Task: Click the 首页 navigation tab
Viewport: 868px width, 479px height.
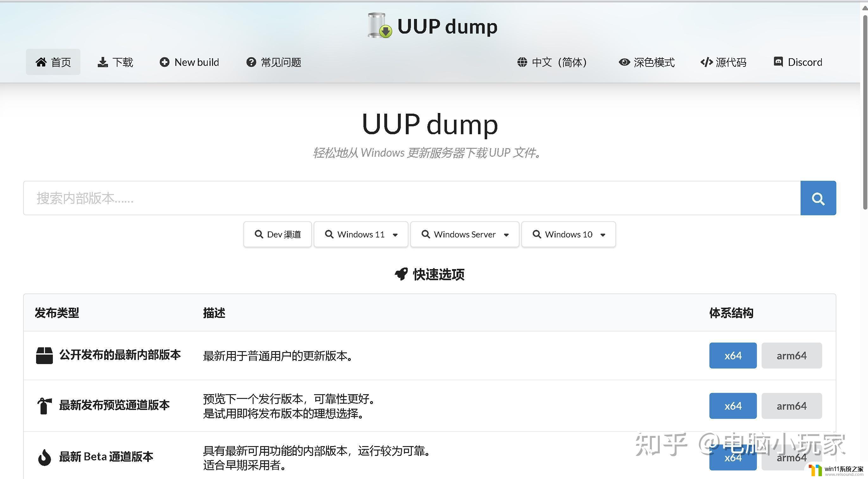Action: (54, 62)
